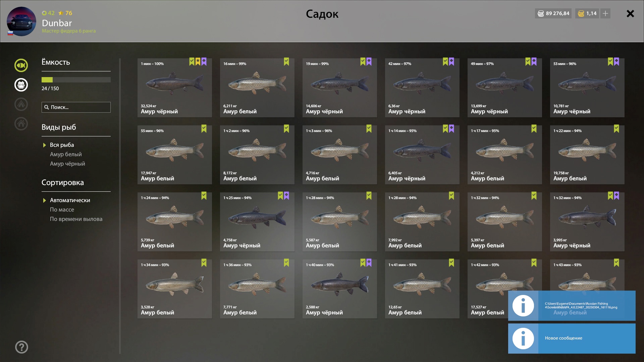Click the gold star bookmark on 32,524 кг fish

pos(198,61)
